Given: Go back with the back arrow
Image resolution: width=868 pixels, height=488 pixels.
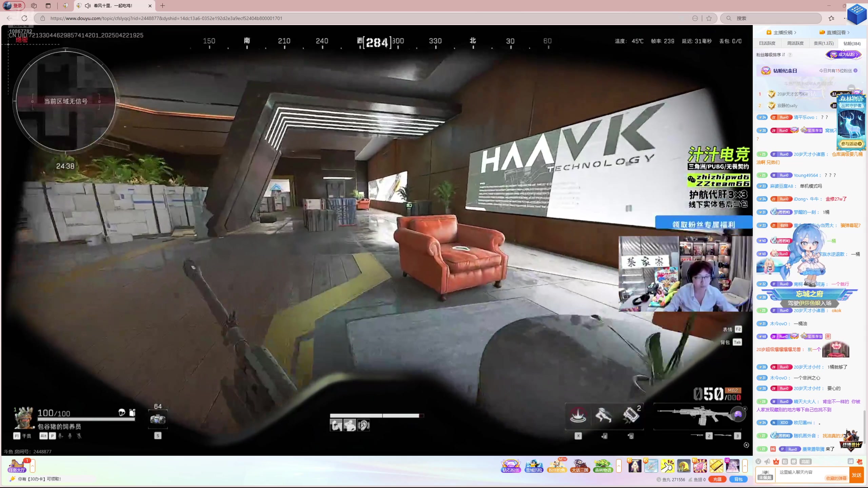Looking at the screenshot, I should click(9, 18).
